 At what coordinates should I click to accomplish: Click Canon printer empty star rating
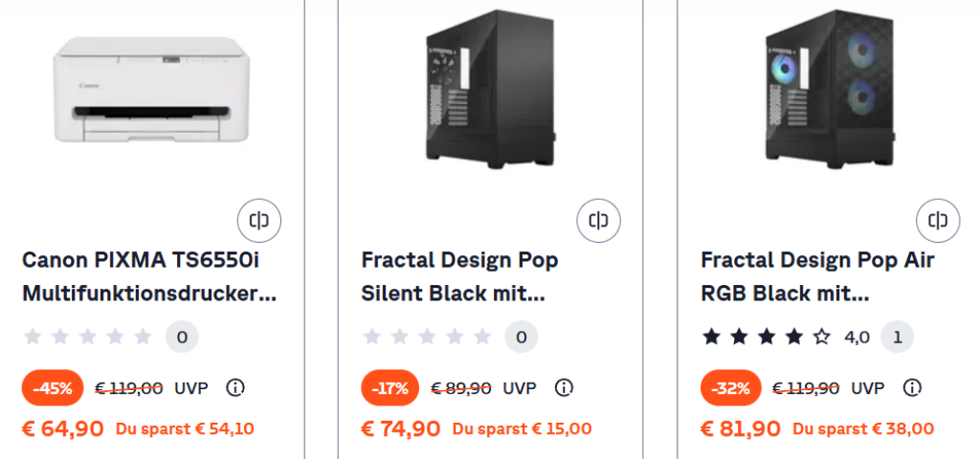(x=87, y=337)
